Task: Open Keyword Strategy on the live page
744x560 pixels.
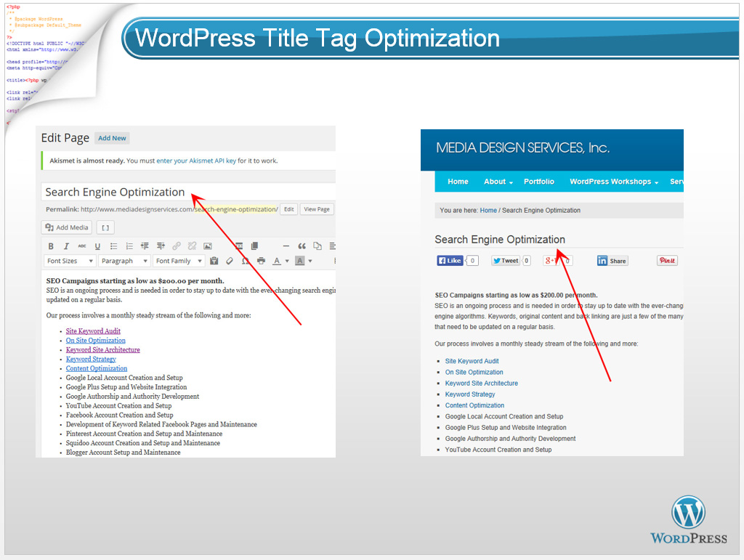Action: point(470,394)
